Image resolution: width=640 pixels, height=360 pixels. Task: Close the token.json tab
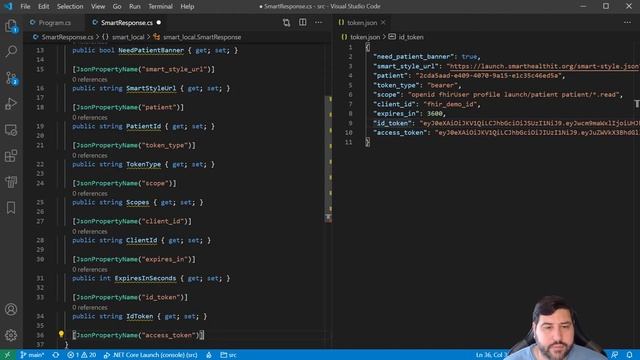(x=383, y=22)
